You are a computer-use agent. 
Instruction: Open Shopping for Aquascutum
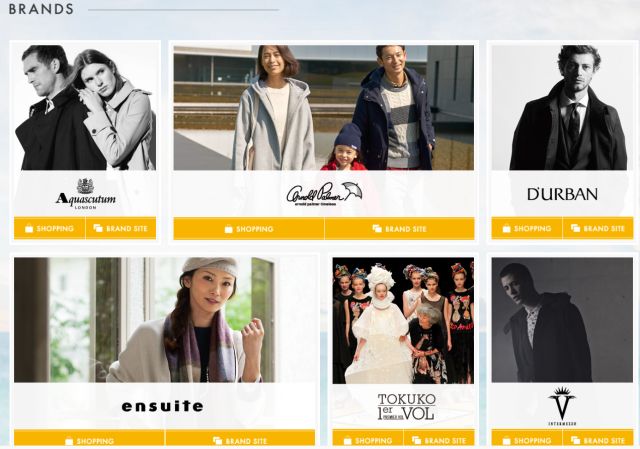click(x=49, y=228)
